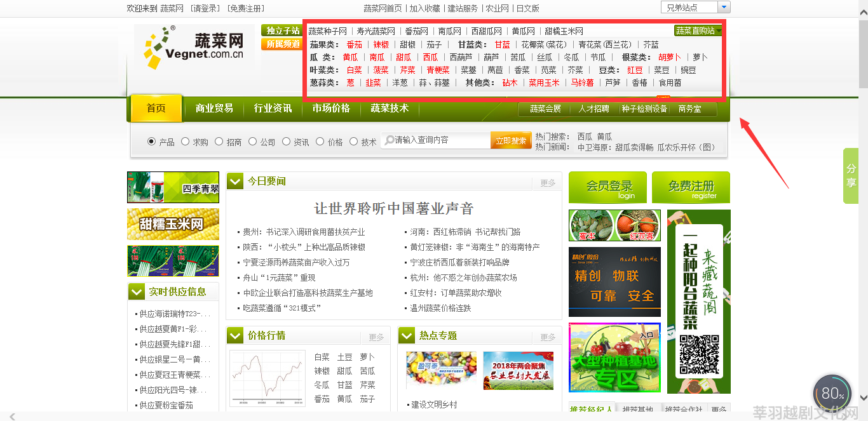868x421 pixels.
Task: Open the 2018年两会聚焦 topic image
Action: click(518, 370)
